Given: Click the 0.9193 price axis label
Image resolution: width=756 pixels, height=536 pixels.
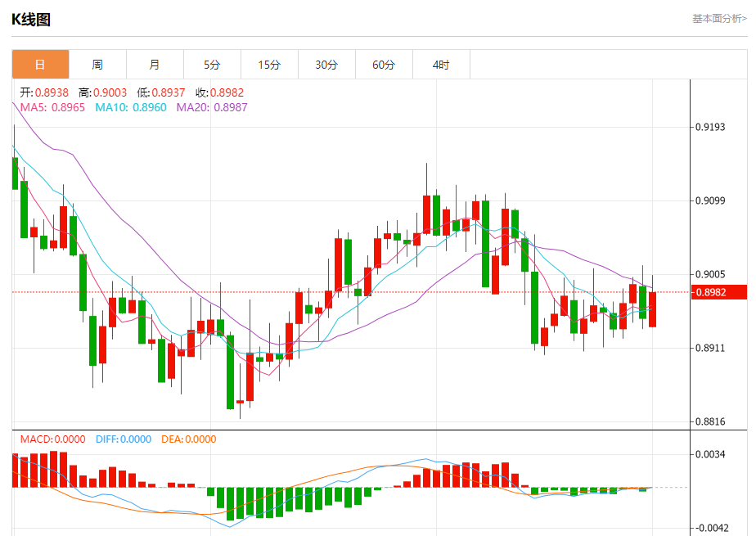Looking at the screenshot, I should coord(710,128).
